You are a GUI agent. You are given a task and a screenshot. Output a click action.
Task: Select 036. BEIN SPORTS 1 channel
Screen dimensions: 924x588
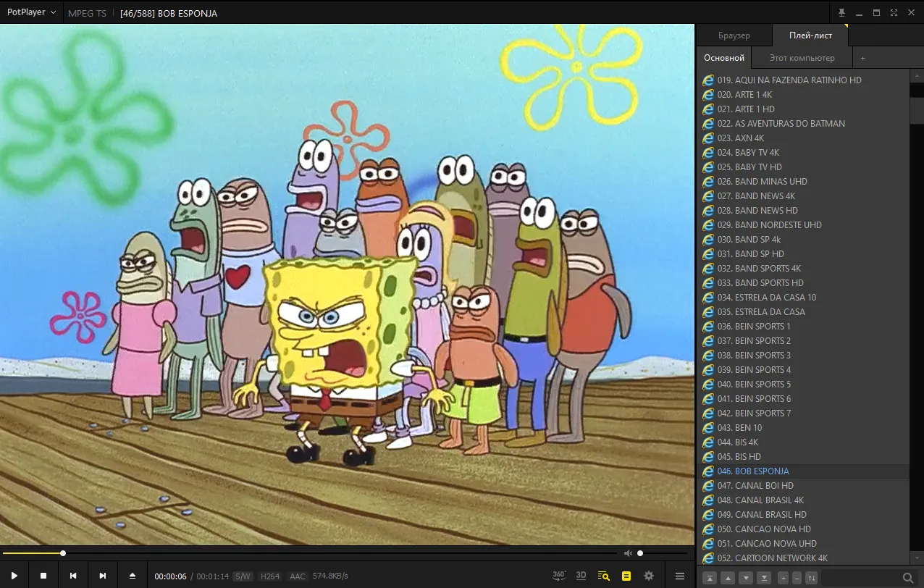[802, 327]
